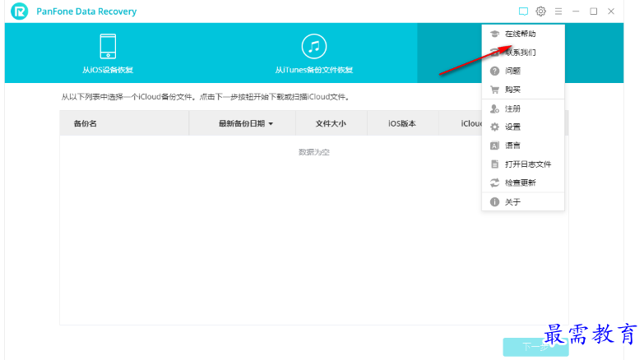The width and height of the screenshot is (644, 360).
Task: Select 打开日志文件 menu entry
Action: 523,164
